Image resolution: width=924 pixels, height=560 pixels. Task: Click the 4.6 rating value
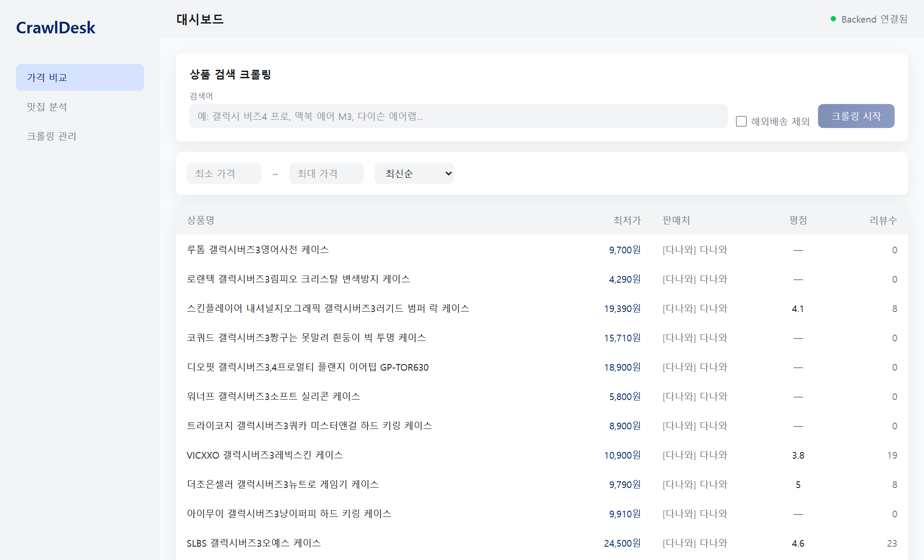click(x=798, y=543)
